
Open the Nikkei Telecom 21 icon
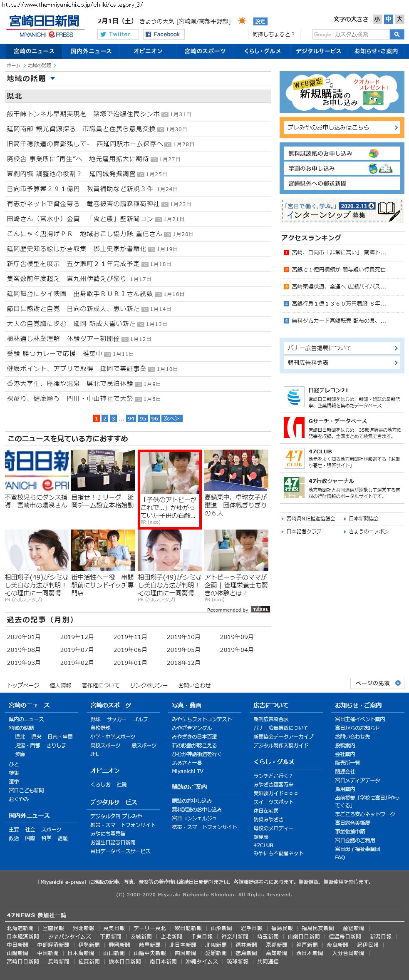(x=294, y=397)
